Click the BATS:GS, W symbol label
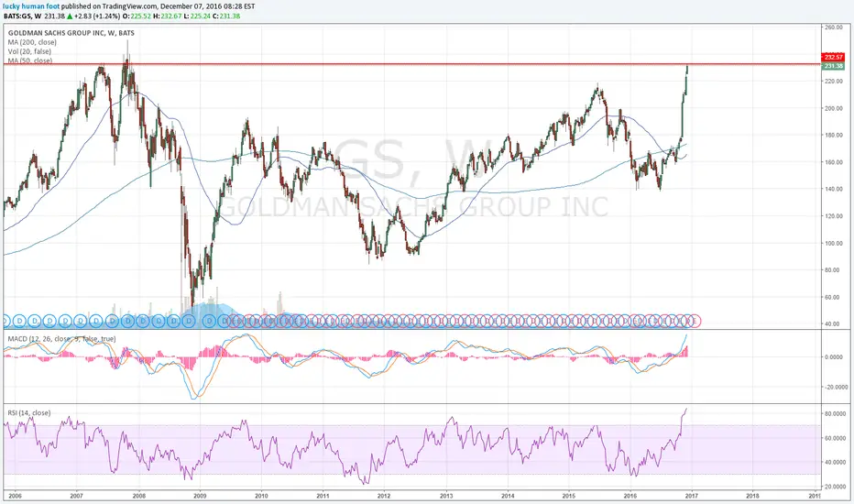The width and height of the screenshot is (854, 504). pos(23,16)
